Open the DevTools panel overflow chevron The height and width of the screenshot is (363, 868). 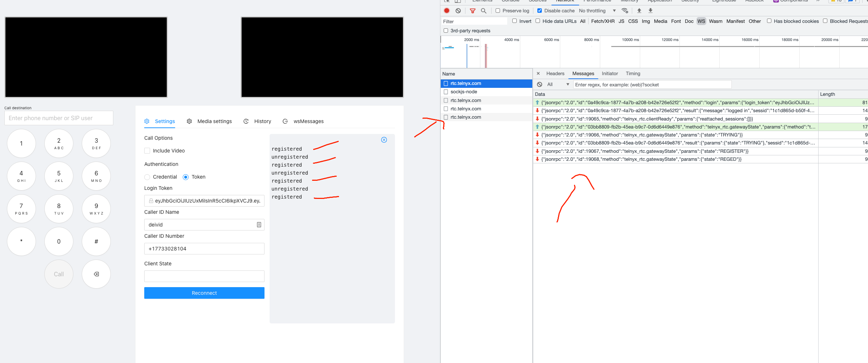pyautogui.click(x=818, y=1)
